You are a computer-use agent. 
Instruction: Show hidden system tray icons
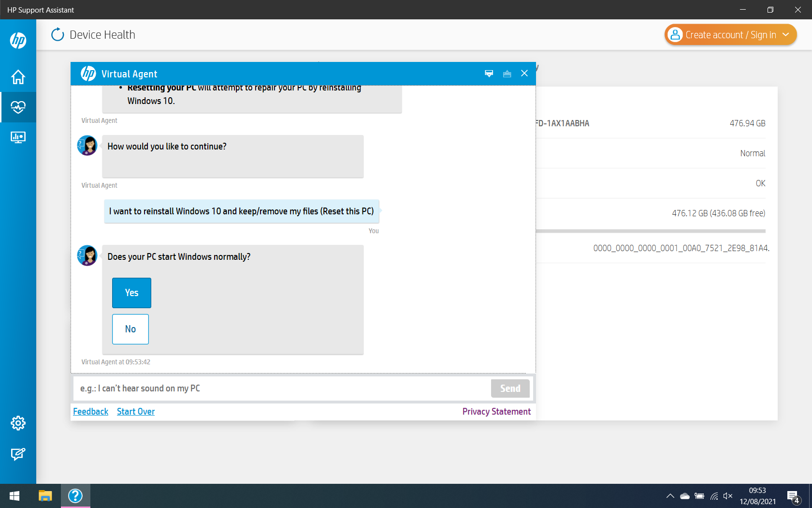tap(670, 496)
